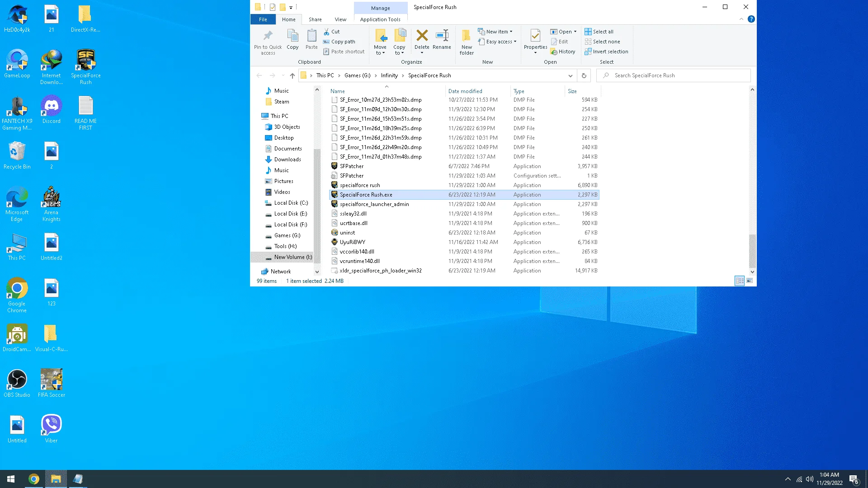This screenshot has height=488, width=868.
Task: Click Select all in ribbon
Action: 599,32
